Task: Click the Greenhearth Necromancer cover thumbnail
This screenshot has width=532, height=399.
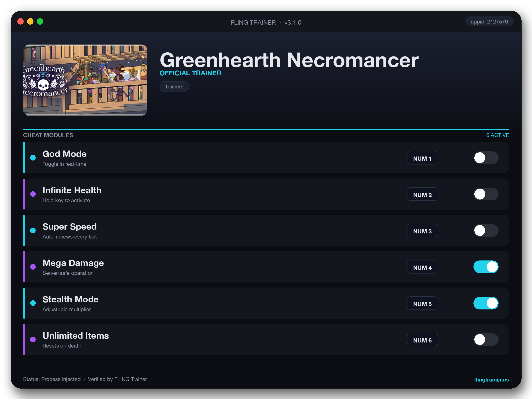Action: (x=85, y=80)
